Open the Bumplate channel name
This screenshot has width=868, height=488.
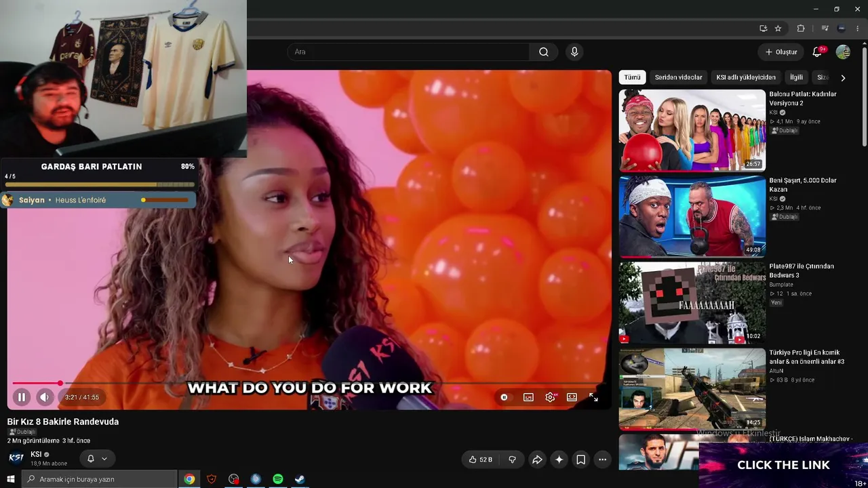781,285
